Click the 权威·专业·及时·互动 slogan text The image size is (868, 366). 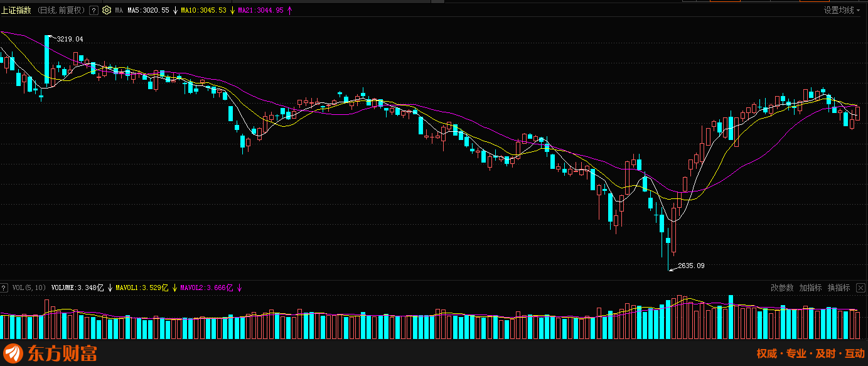(x=810, y=353)
